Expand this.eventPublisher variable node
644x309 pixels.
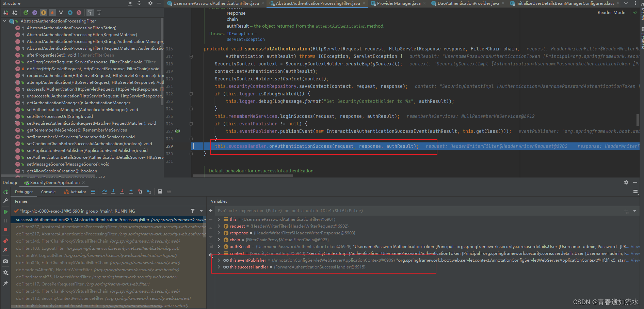(219, 260)
